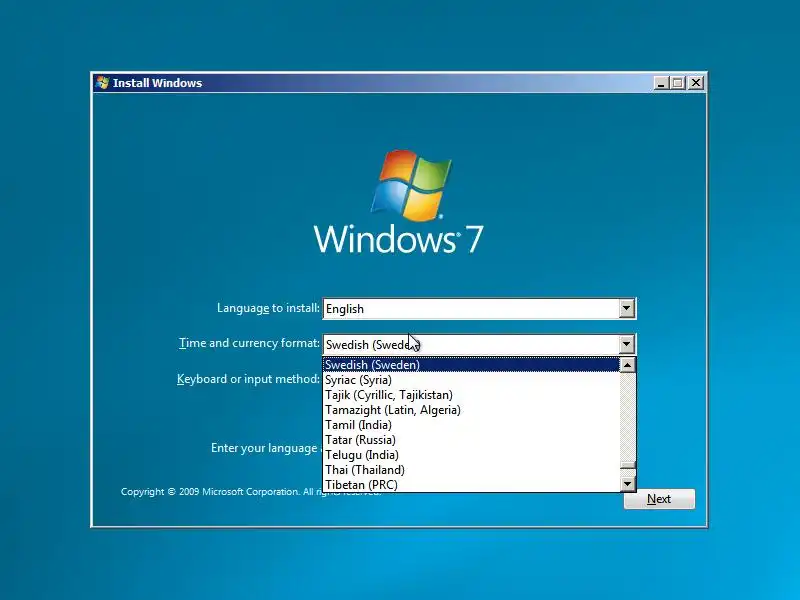Screen dimensions: 800x600
Task: Minimize the Install Windows window
Action: (661, 83)
